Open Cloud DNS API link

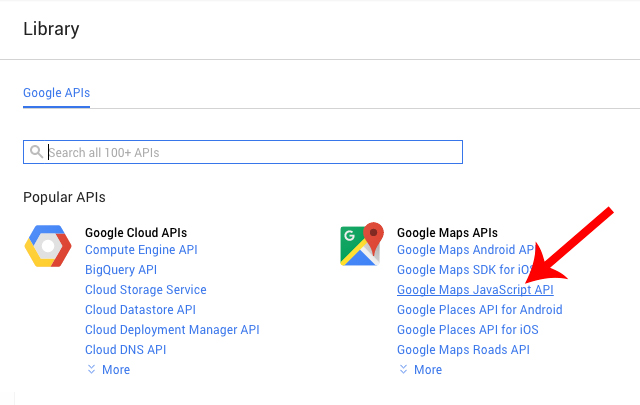point(126,350)
